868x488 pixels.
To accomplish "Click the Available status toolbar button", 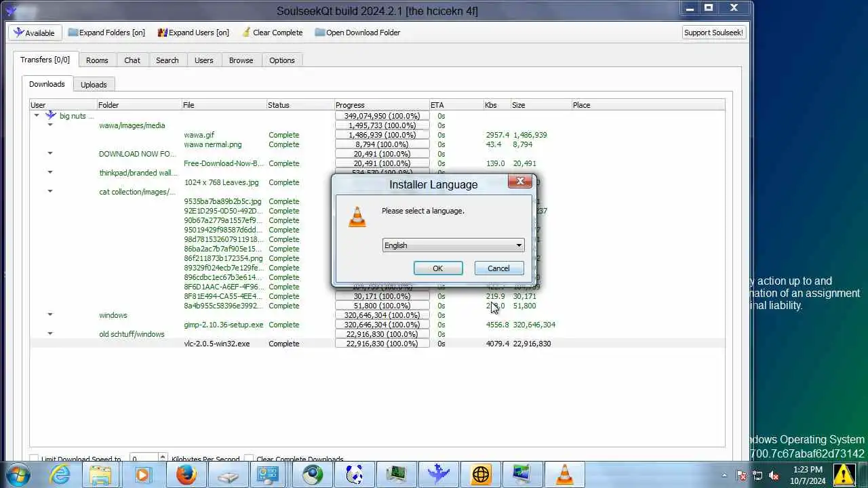I will (x=35, y=33).
